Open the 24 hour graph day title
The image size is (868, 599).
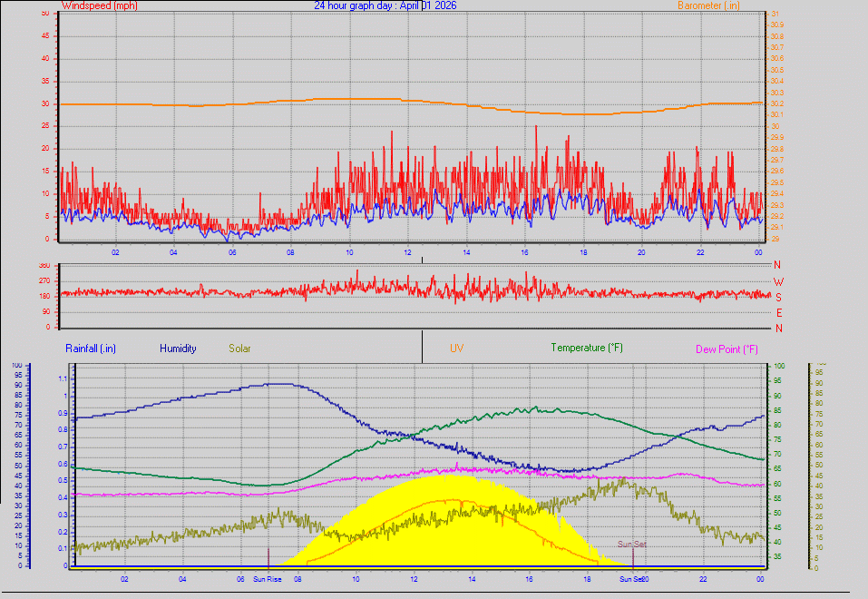click(x=385, y=5)
